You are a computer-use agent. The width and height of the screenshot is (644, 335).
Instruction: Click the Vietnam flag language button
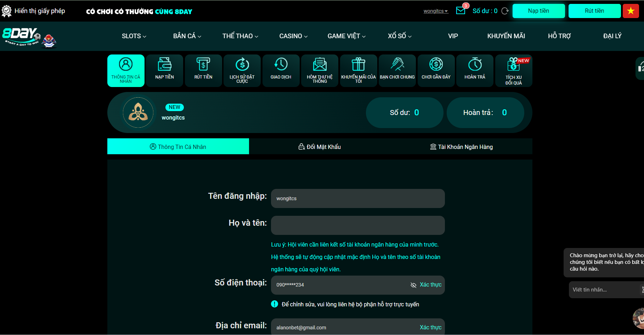(631, 11)
